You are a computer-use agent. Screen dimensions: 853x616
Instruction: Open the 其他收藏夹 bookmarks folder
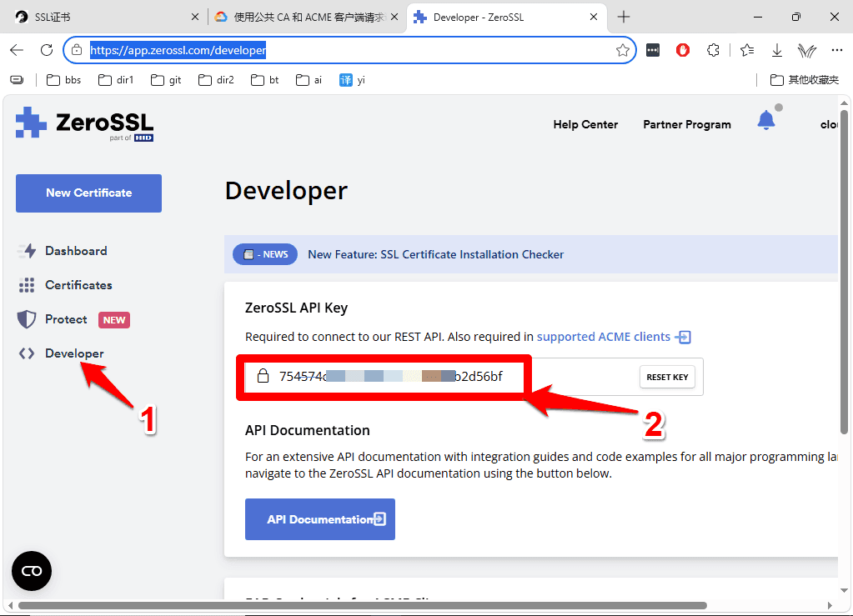tap(805, 81)
